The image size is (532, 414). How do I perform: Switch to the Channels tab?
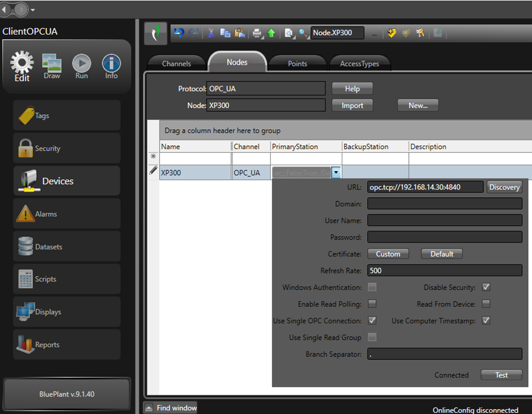click(177, 64)
